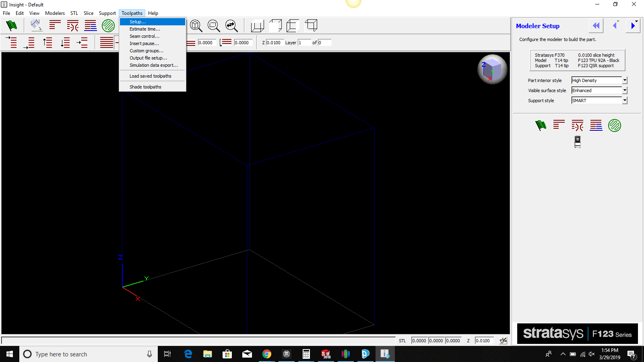Select the Slice toolbar icon
Screen dimensions: 644x362
coord(56,25)
